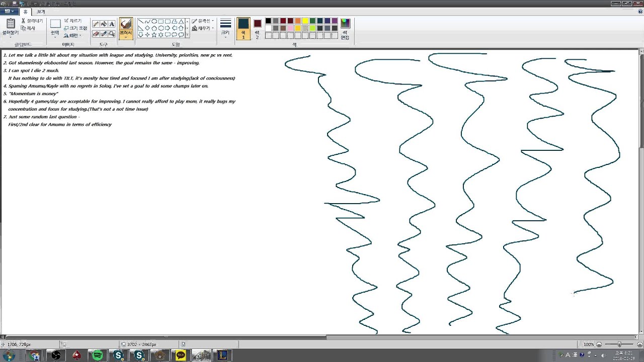Open KakaoTalk from the taskbar
The height and width of the screenshot is (362, 644).
click(x=181, y=355)
